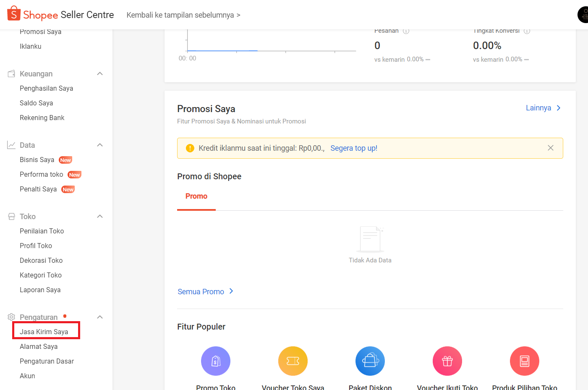Click the Tingkat Konversi info icon
This screenshot has width=588, height=390.
(x=527, y=31)
